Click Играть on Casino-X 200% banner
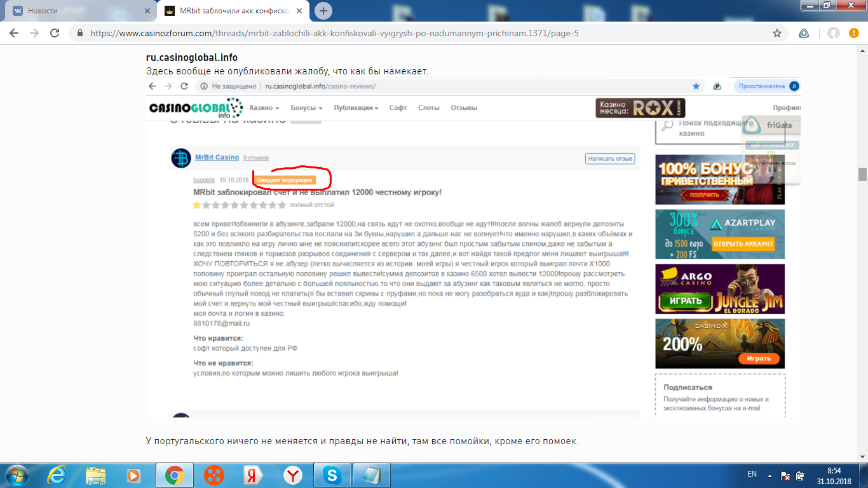Screen dimensions: 868x488 (759, 358)
